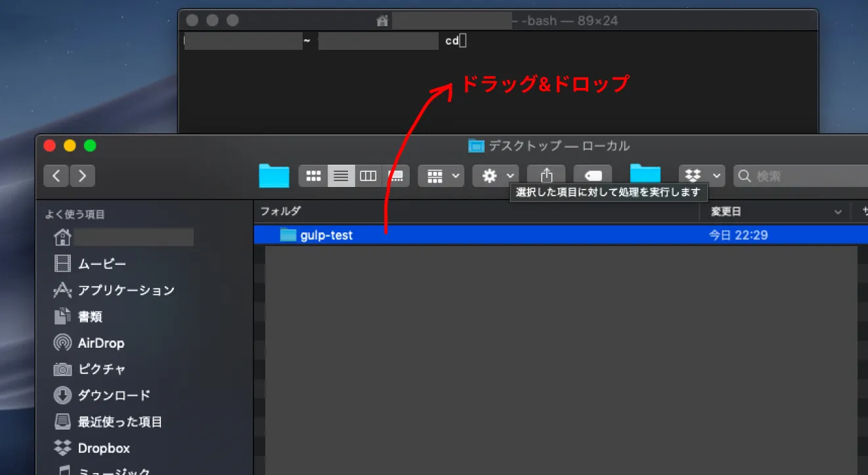
Task: Open the gear action menu
Action: [496, 176]
